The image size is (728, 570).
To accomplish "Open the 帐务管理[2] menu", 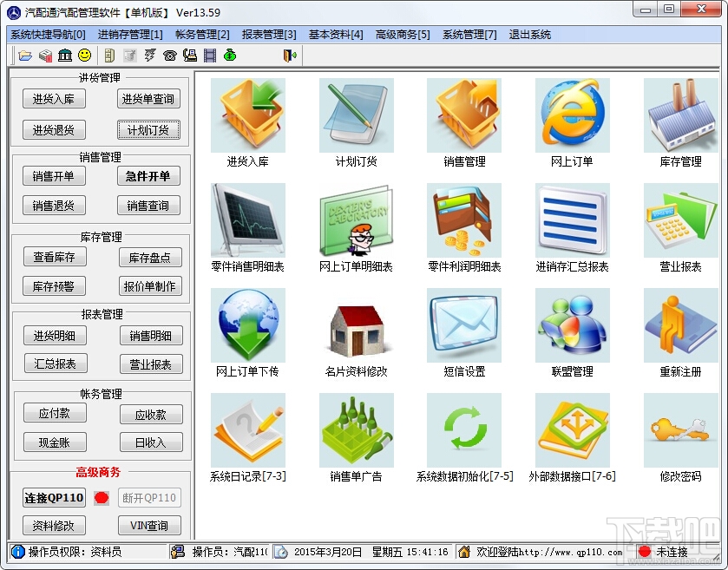I will (x=202, y=35).
